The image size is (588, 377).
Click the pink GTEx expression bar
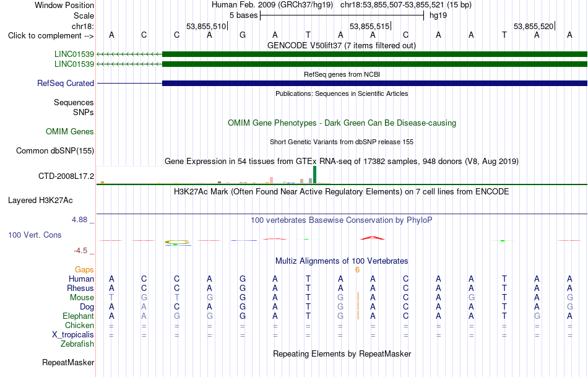click(x=271, y=180)
